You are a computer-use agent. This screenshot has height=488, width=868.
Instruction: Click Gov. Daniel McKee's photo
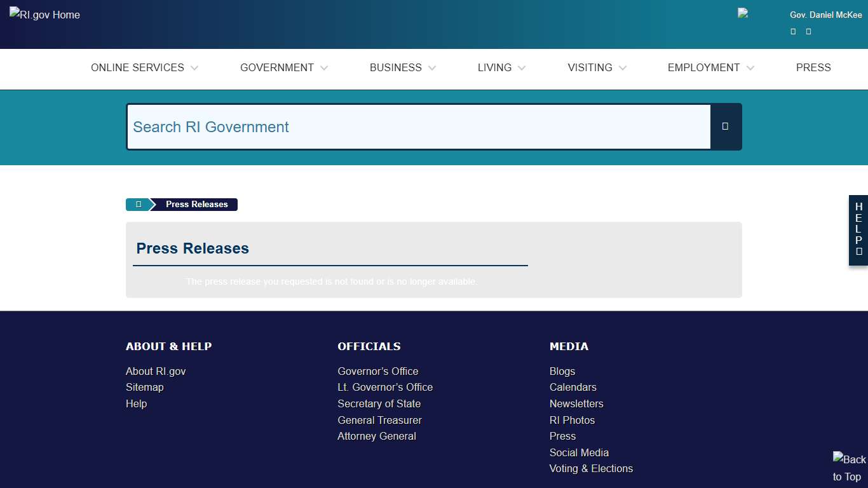click(742, 14)
